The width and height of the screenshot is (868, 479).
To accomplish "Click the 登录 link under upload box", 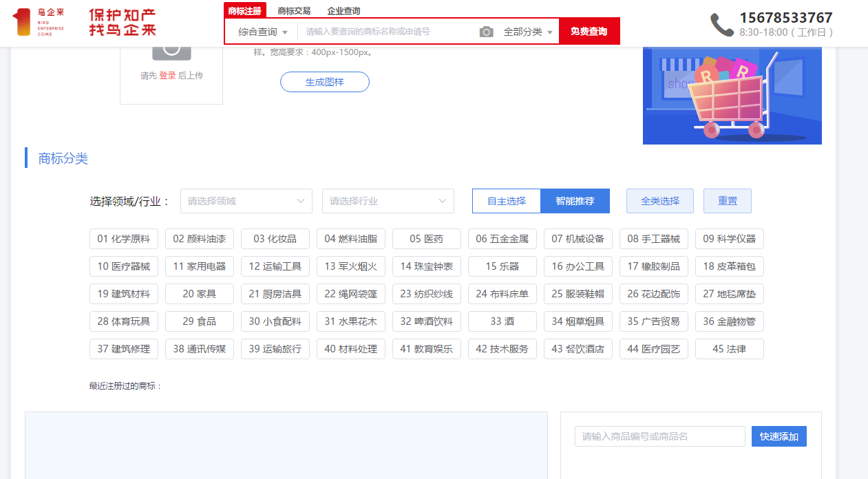I will click(x=167, y=76).
